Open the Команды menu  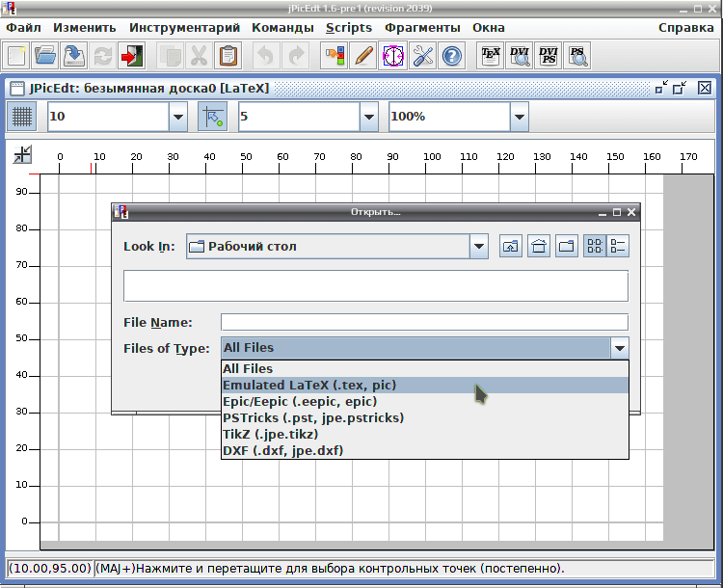[x=282, y=28]
